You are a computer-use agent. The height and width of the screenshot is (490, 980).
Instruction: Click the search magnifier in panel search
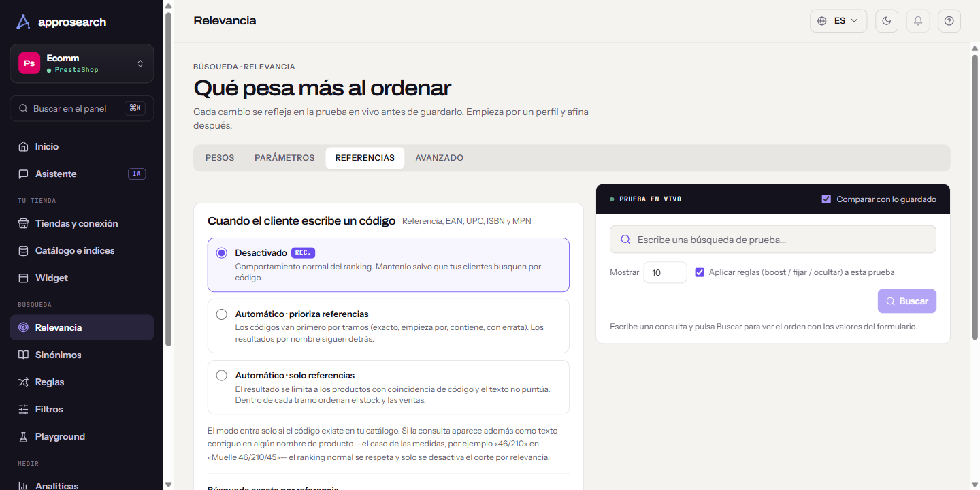pyautogui.click(x=24, y=108)
